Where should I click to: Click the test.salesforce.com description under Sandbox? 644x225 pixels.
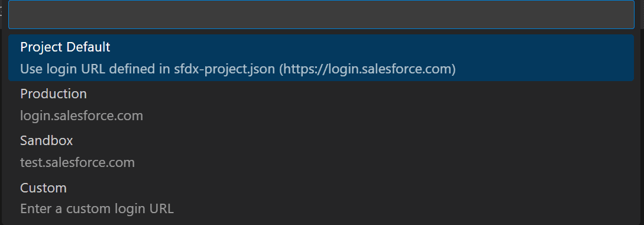pyautogui.click(x=77, y=162)
